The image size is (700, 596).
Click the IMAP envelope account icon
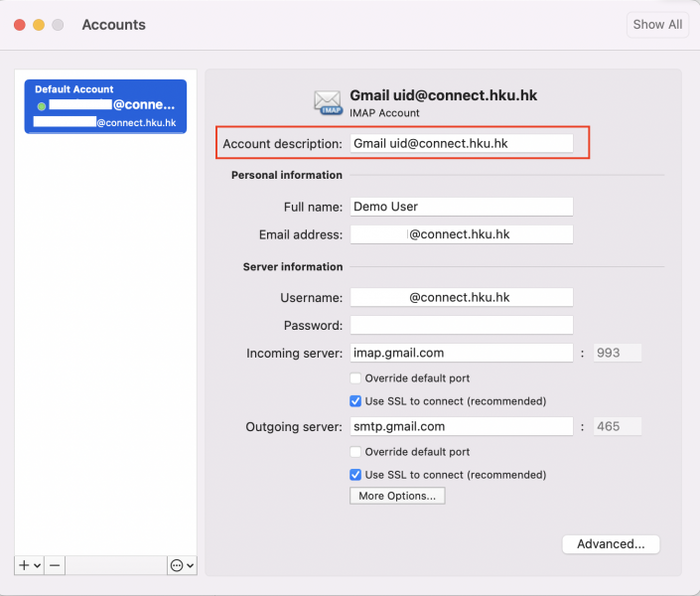tap(328, 102)
